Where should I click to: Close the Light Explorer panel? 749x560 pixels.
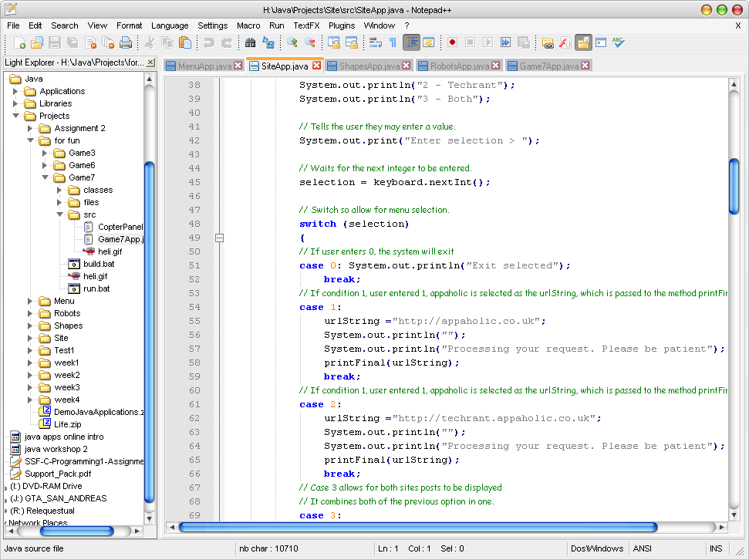click(150, 62)
